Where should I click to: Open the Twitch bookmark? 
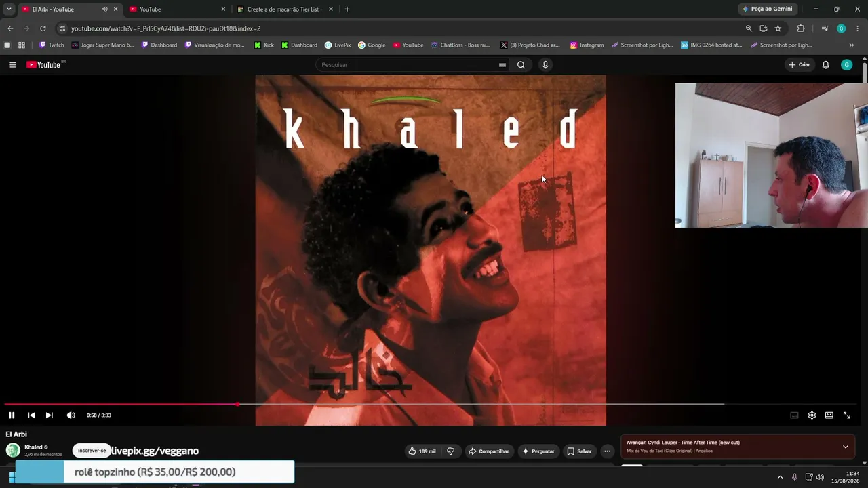(x=52, y=45)
